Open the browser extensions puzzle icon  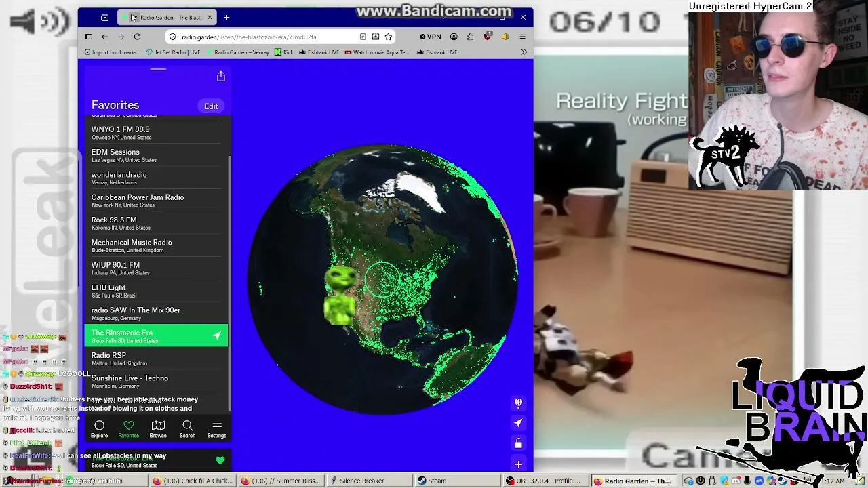(x=471, y=37)
